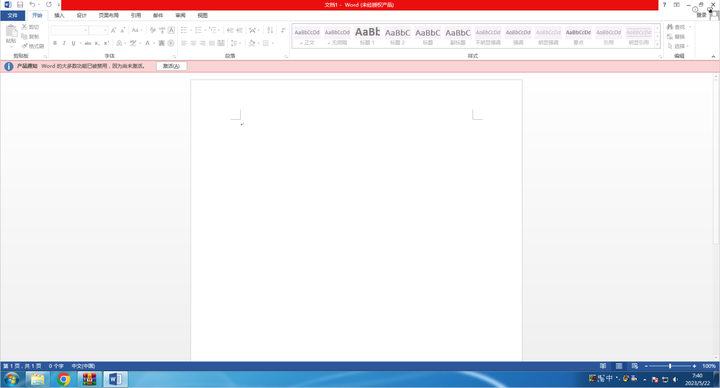Click the Justify alignment icon

click(212, 43)
